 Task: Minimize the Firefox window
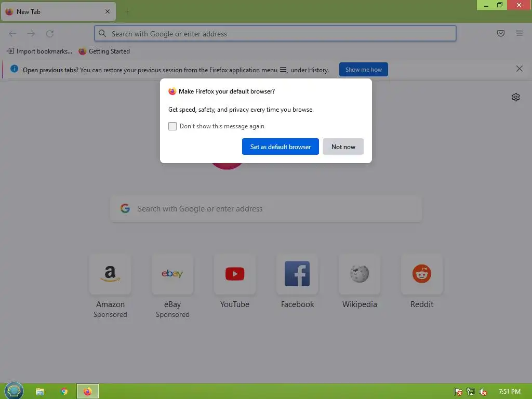486,5
